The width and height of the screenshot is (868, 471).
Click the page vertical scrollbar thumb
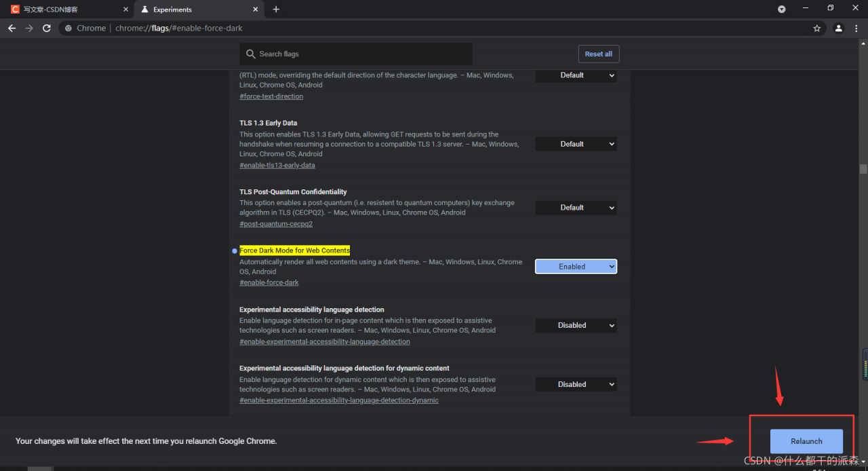tap(863, 169)
